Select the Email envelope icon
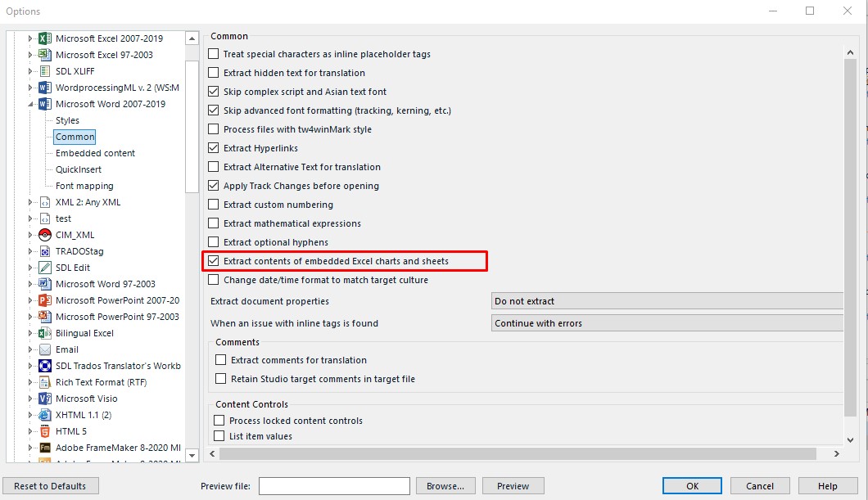868x500 pixels. click(43, 349)
